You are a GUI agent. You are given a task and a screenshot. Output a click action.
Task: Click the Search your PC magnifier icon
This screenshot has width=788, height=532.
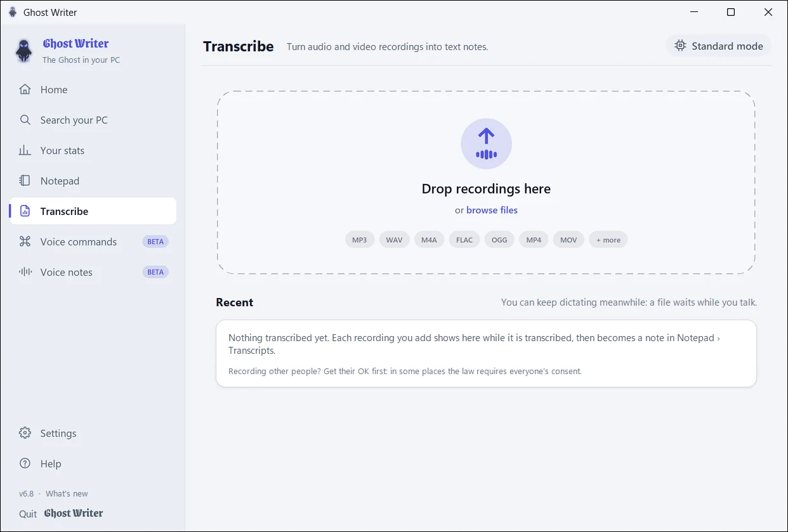pos(25,120)
